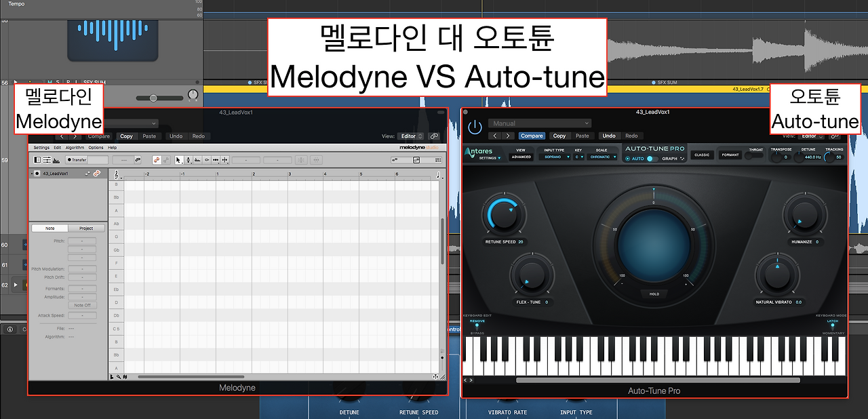Viewport: 868px width, 419px height.
Task: Toggle the Auto/Graph mode switch
Action: click(652, 159)
